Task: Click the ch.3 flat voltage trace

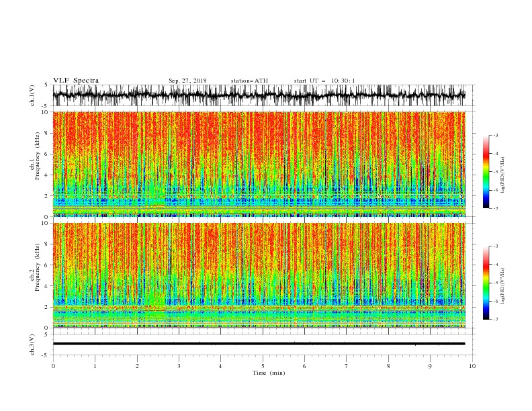Action: (x=259, y=344)
